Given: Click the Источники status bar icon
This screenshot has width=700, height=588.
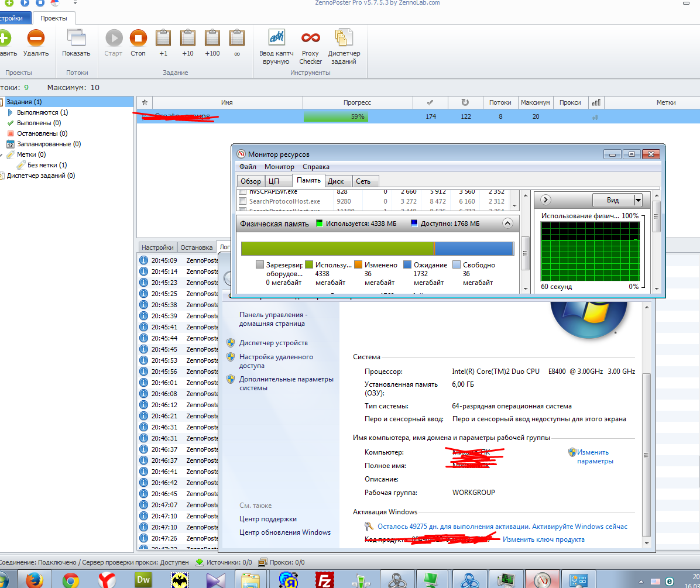Looking at the screenshot, I should 200,562.
